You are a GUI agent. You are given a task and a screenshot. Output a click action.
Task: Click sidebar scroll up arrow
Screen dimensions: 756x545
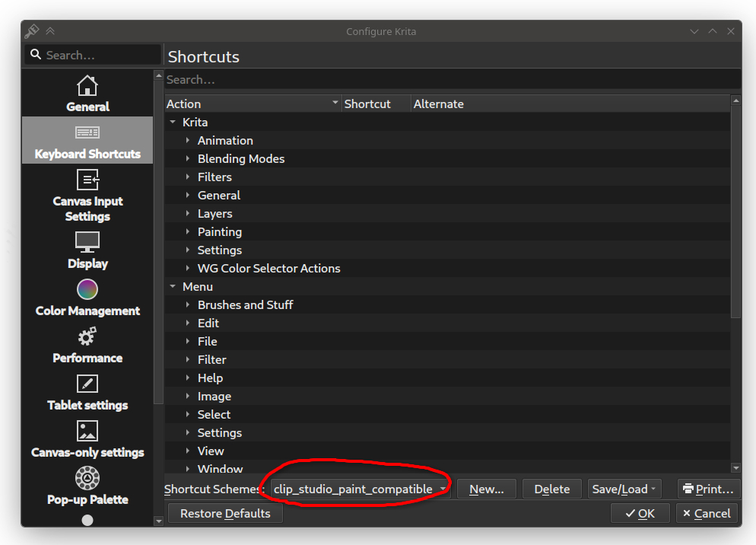tap(159, 76)
